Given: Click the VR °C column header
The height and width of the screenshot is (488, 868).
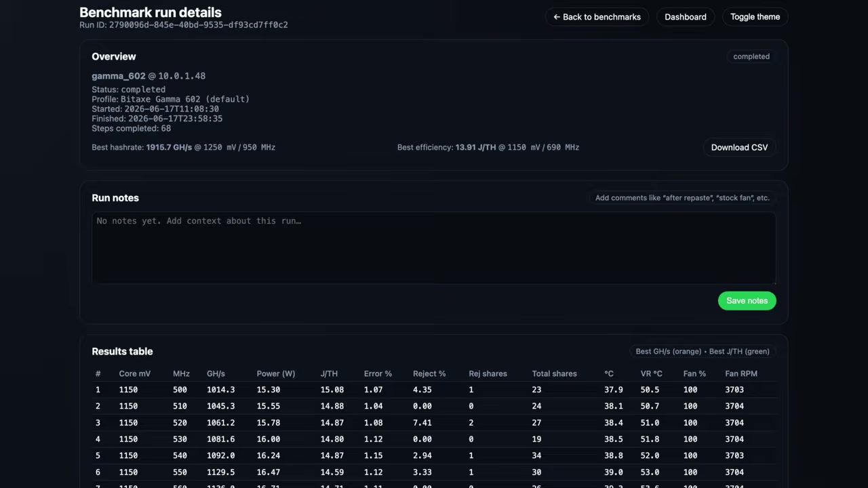Looking at the screenshot, I should coord(651,373).
